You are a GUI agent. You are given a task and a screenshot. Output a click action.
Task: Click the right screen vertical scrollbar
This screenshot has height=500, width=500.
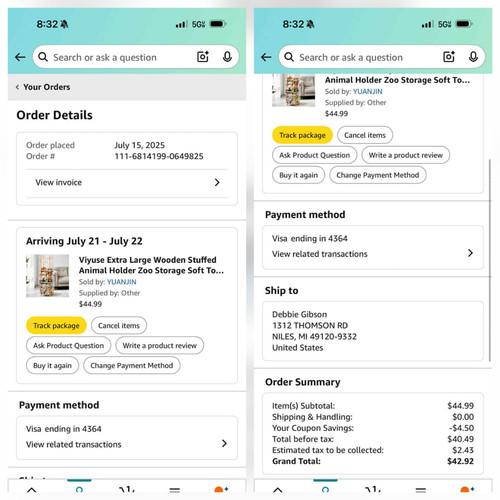pos(490,260)
